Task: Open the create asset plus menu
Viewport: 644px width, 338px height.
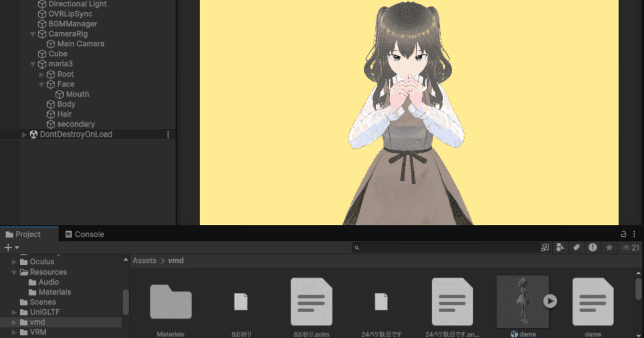Action: click(7, 247)
